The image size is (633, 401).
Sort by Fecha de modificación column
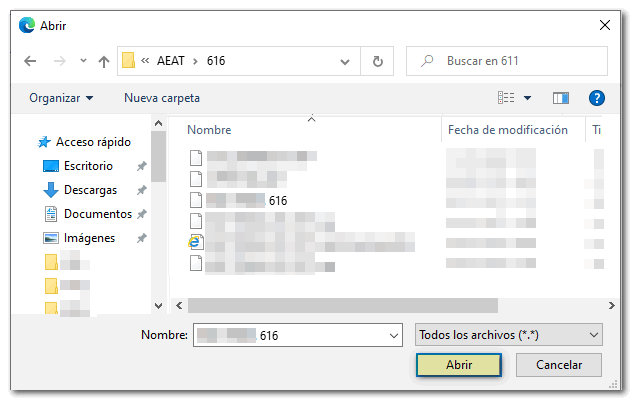point(507,130)
